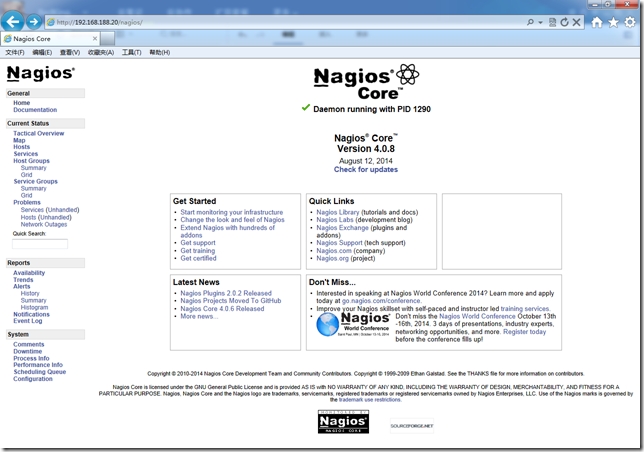Open the Tools gear icon

[x=630, y=22]
